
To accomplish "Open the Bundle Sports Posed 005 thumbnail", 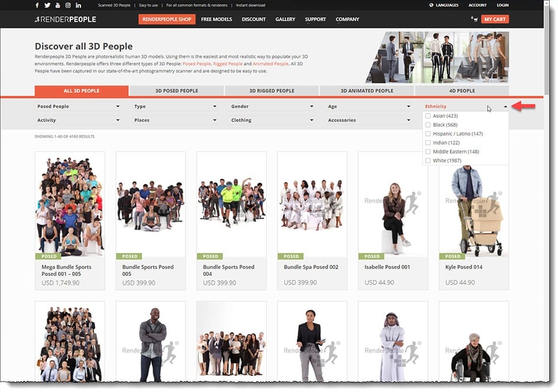I will pyautogui.click(x=151, y=205).
